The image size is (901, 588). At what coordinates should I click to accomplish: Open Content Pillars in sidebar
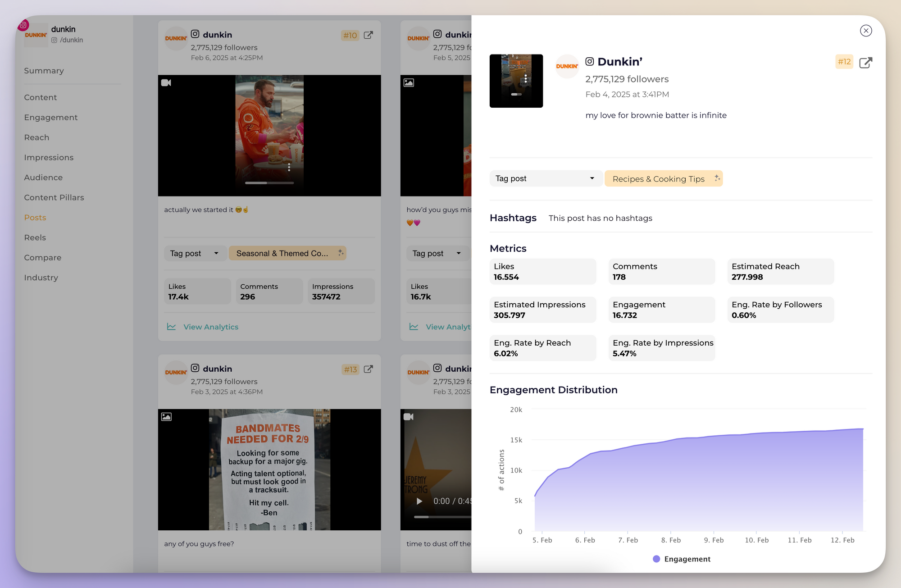tap(54, 197)
